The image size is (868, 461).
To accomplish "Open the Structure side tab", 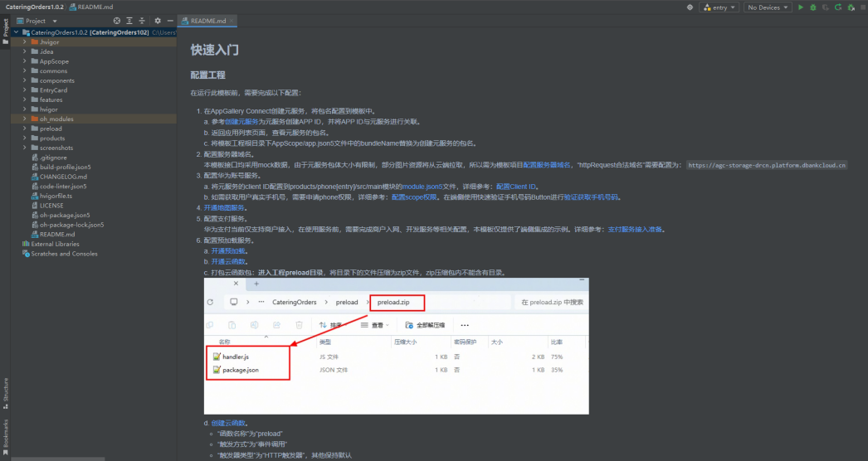I will 5,390.
